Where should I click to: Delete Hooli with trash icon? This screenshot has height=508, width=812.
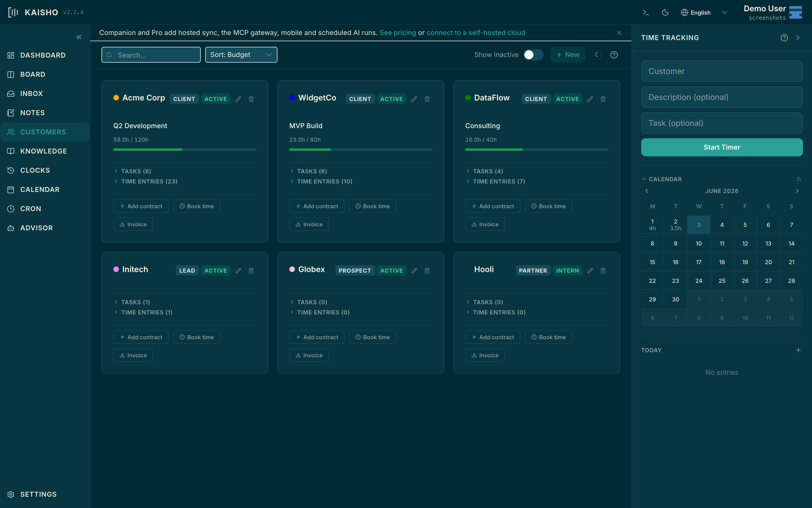click(x=603, y=270)
